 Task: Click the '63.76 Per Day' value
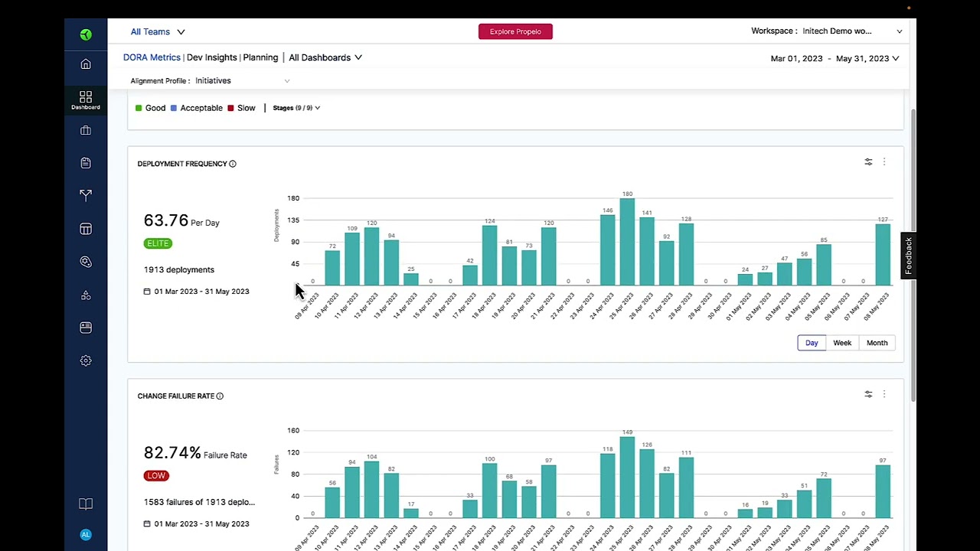click(x=181, y=220)
